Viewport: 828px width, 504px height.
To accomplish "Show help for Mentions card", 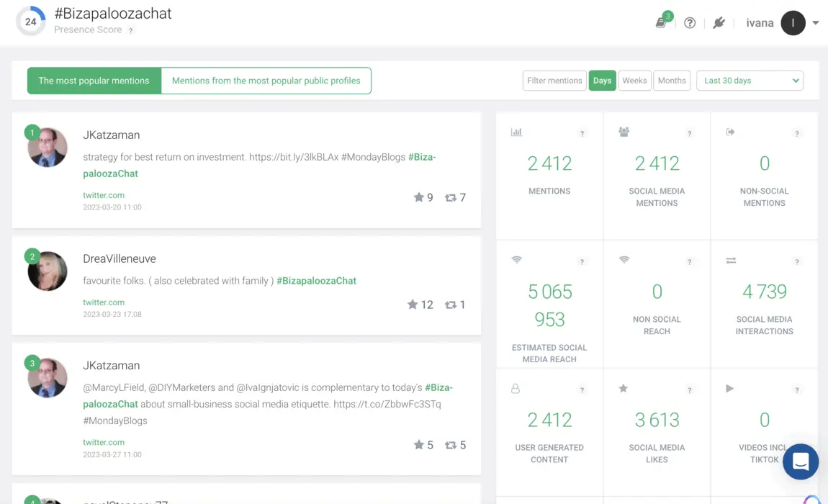I will click(x=582, y=134).
